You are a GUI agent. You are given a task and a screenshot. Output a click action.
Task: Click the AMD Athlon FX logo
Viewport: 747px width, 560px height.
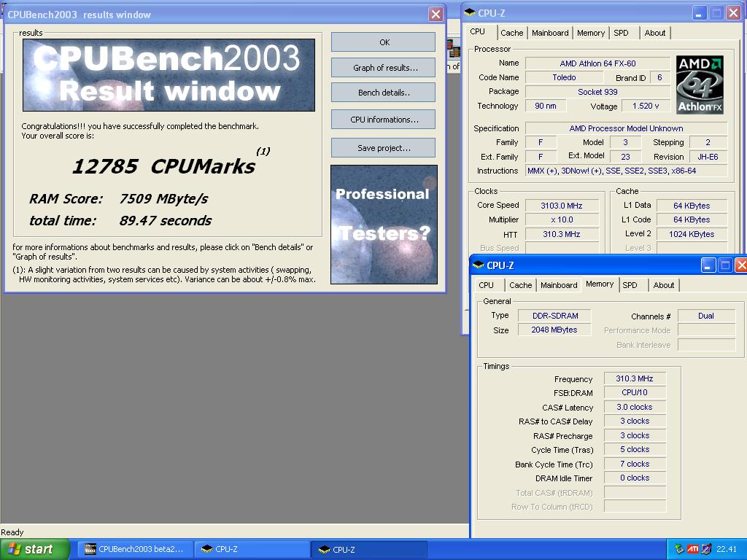pyautogui.click(x=700, y=85)
